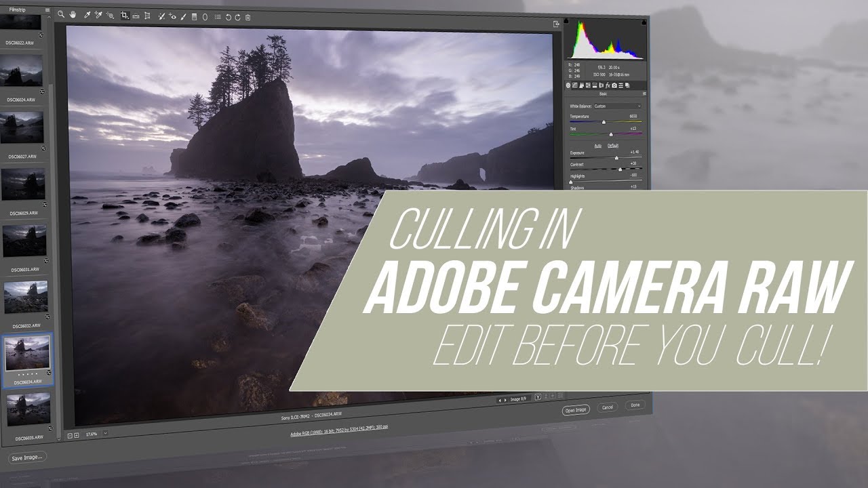
Task: Select the Transform tool
Action: click(147, 16)
